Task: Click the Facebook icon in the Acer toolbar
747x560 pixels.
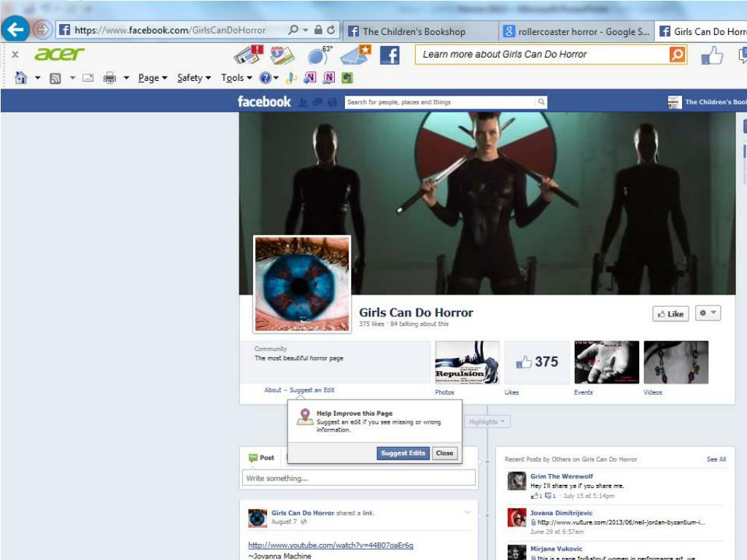Action: pos(390,55)
